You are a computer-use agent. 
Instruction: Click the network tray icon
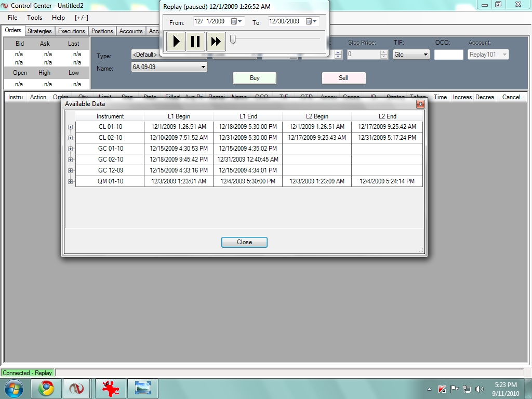click(x=467, y=389)
